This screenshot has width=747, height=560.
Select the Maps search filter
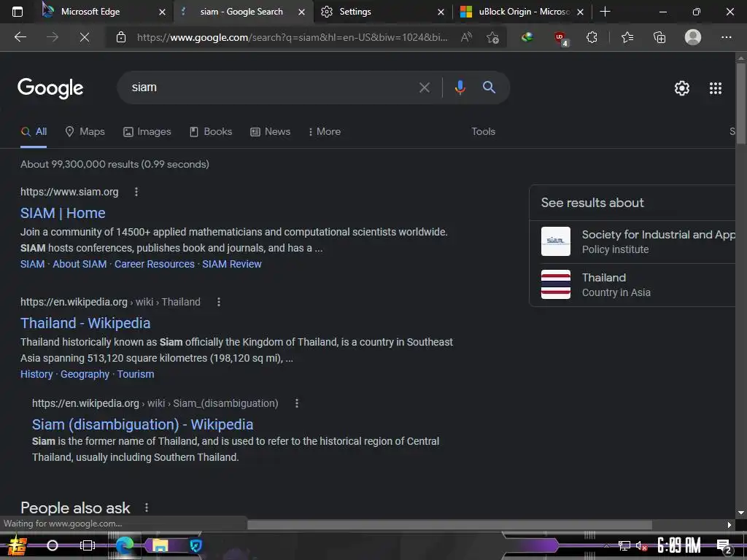(85, 131)
